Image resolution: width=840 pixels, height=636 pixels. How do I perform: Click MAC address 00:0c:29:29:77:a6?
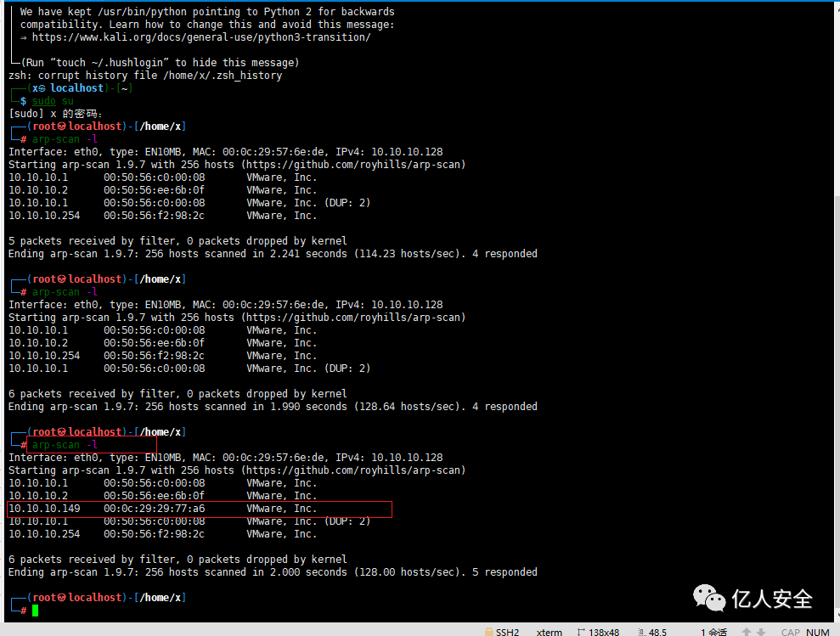tap(155, 509)
